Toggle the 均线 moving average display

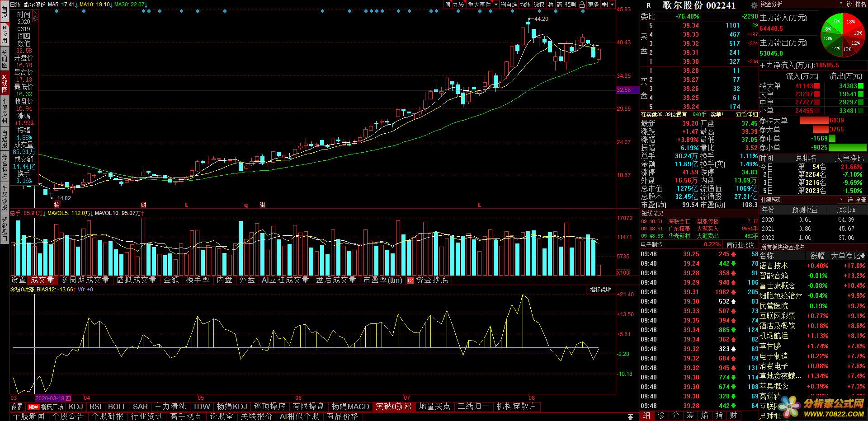[525, 5]
